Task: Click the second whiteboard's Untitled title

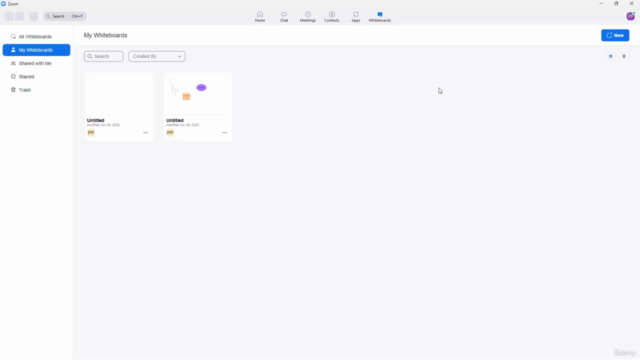Action: (175, 120)
